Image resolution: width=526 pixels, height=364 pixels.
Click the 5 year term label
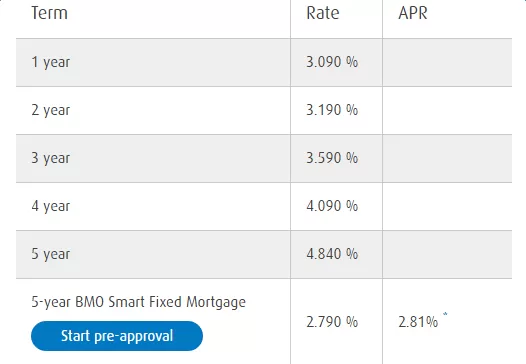tap(51, 254)
